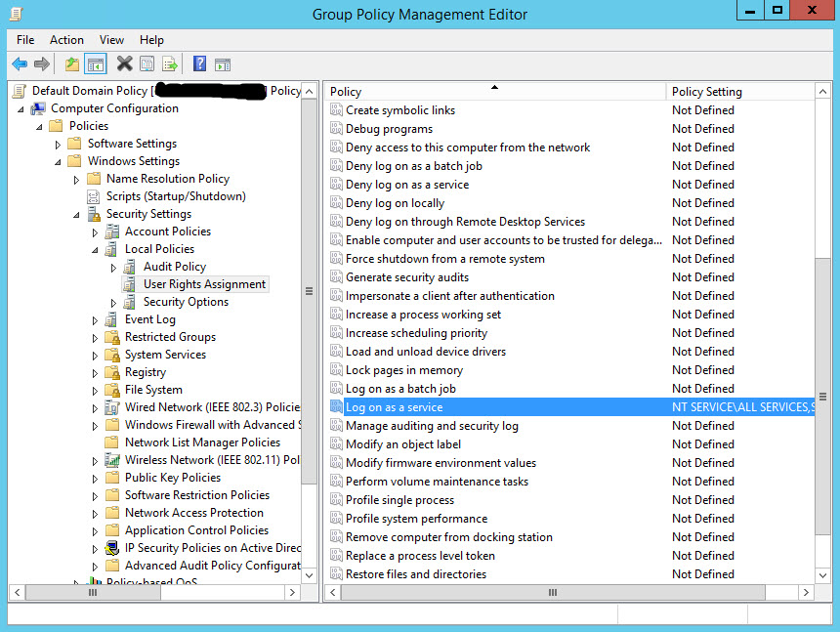Click the Back arrow toolbar icon
This screenshot has height=632, width=840.
pos(20,64)
